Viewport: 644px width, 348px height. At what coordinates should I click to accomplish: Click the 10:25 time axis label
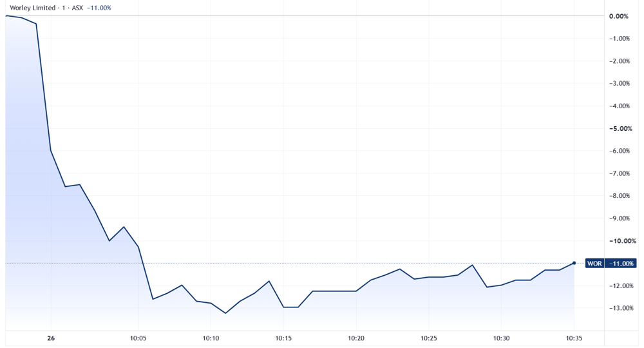coord(429,338)
